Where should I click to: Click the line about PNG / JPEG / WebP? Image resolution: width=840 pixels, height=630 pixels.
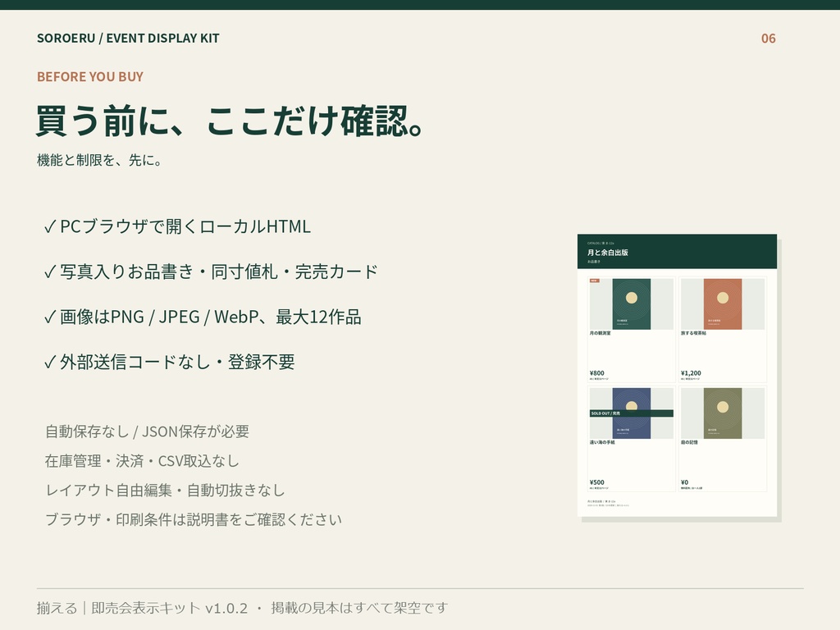pos(211,317)
